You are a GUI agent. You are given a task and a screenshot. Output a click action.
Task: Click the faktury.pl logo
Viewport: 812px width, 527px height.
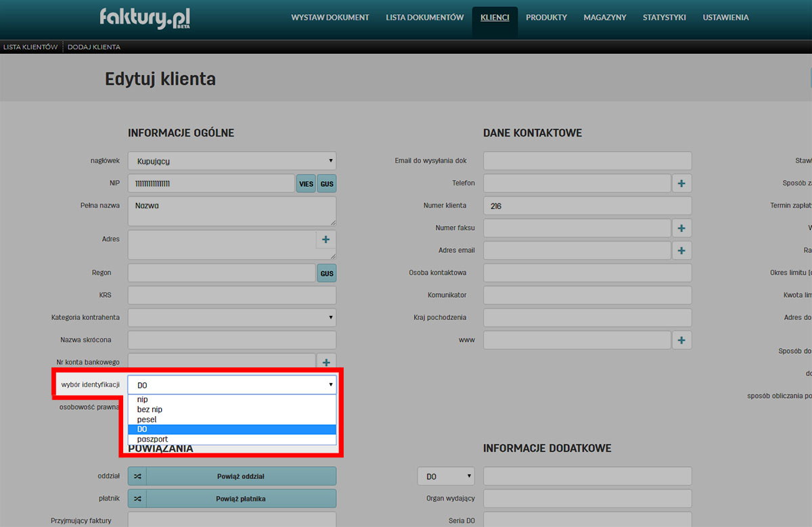144,18
